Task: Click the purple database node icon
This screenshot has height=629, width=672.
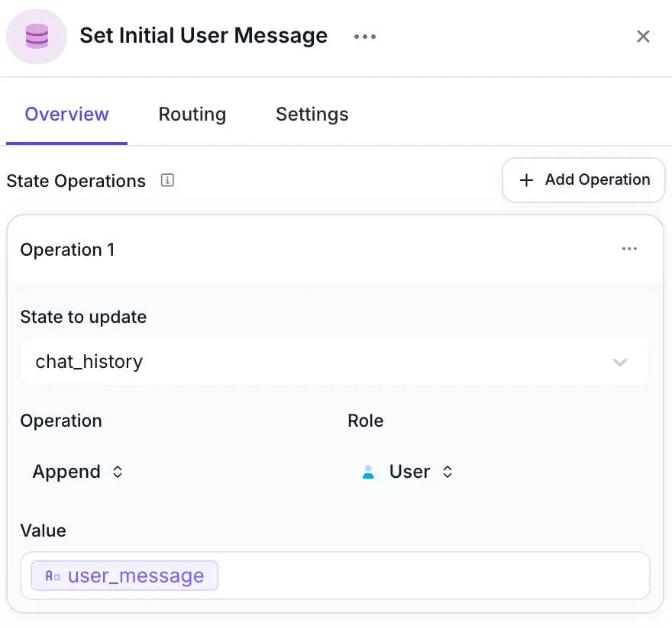Action: click(37, 37)
